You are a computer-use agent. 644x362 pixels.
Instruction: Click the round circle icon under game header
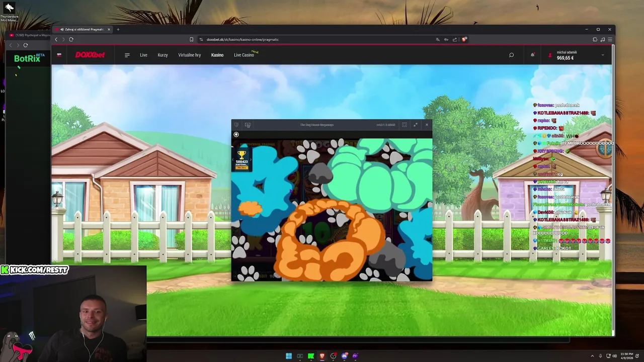[236, 134]
